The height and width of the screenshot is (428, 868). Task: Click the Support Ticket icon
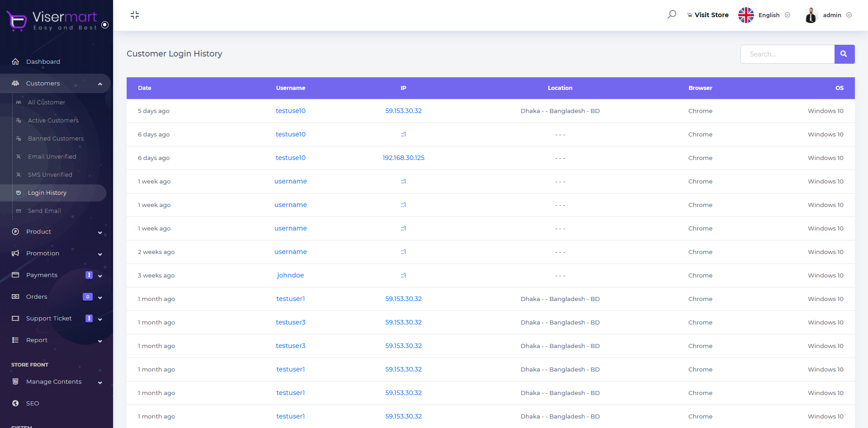[x=15, y=318]
